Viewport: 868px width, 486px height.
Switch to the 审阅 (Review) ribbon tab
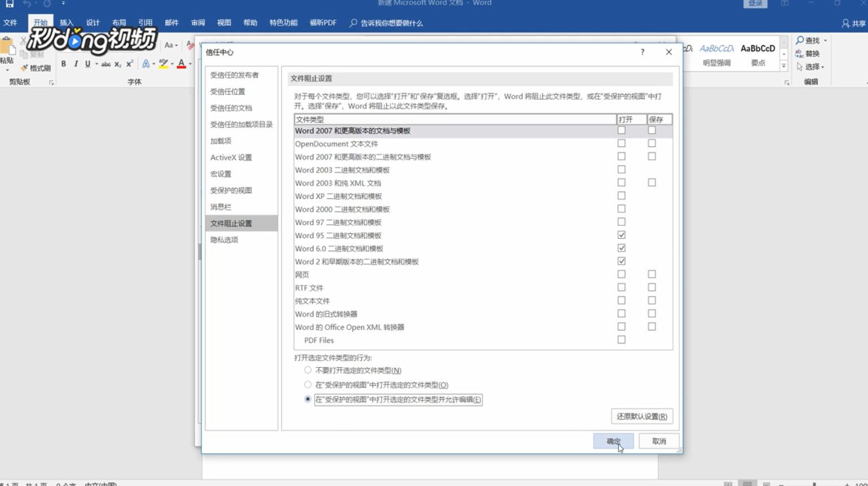(198, 23)
